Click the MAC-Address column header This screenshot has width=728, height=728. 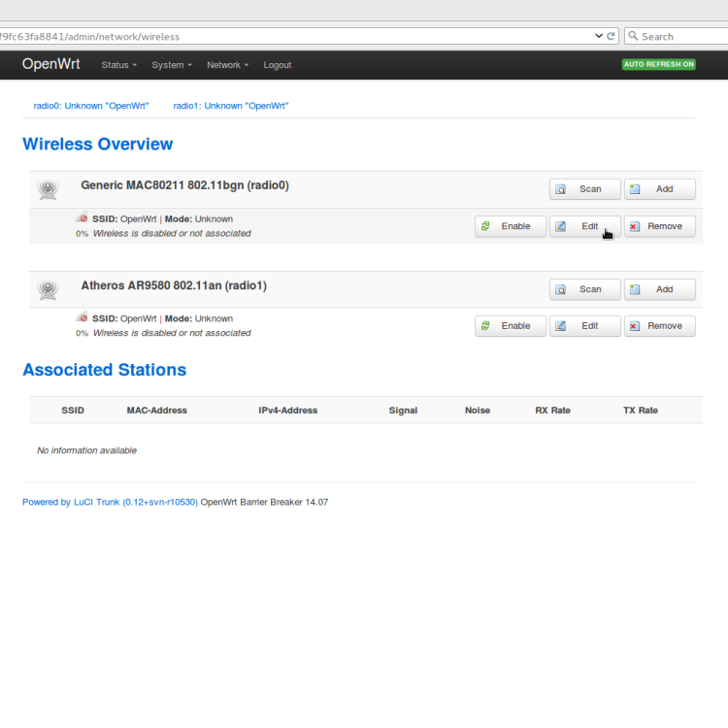pos(157,411)
